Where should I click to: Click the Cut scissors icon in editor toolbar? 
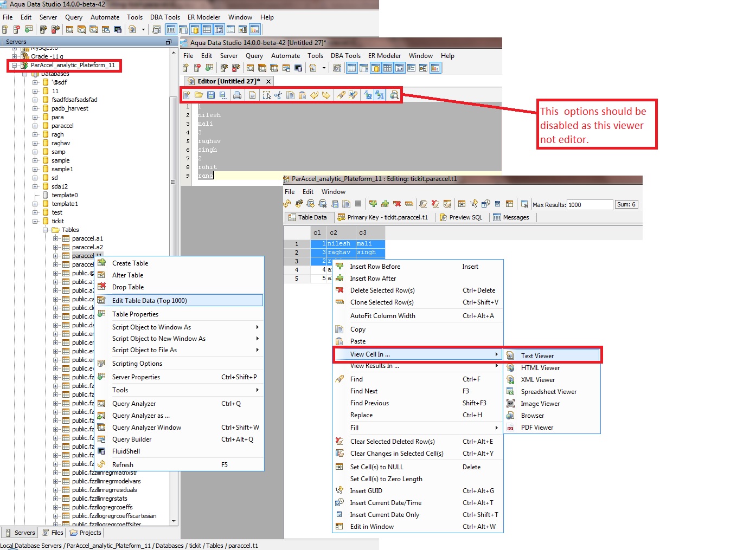pyautogui.click(x=278, y=95)
